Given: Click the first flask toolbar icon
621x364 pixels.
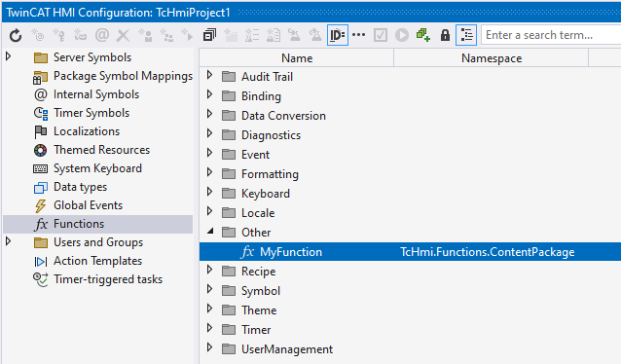Looking at the screenshot, I should (x=294, y=35).
